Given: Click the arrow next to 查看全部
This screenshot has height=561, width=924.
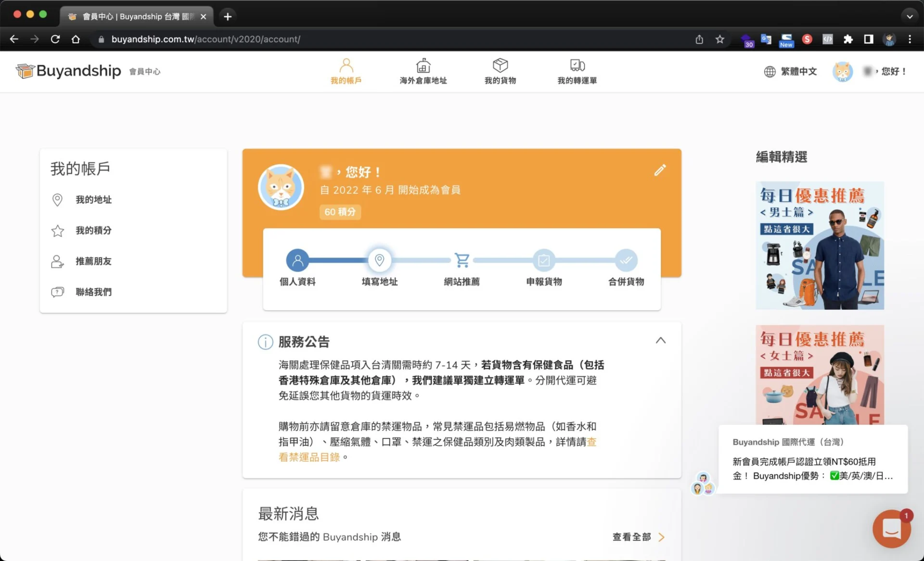Looking at the screenshot, I should tap(662, 537).
